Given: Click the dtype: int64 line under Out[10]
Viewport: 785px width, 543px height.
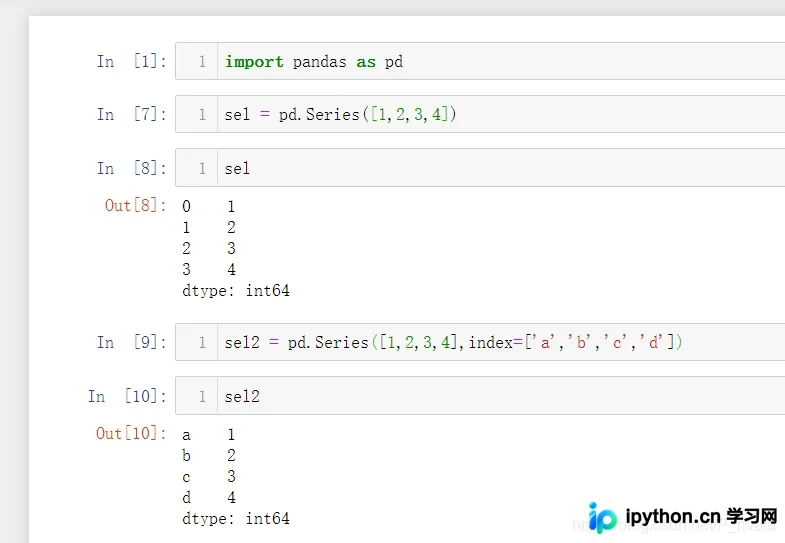Looking at the screenshot, I should [x=236, y=518].
